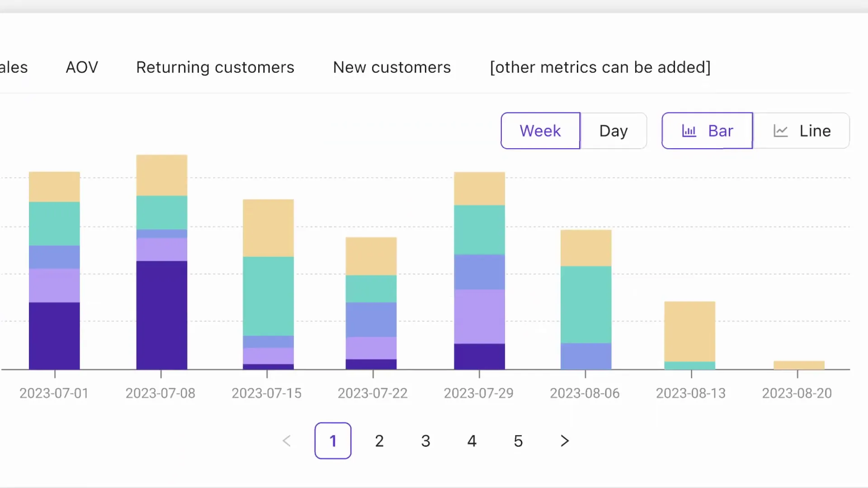The width and height of the screenshot is (868, 488).
Task: Jump to page 4
Action: (x=472, y=441)
